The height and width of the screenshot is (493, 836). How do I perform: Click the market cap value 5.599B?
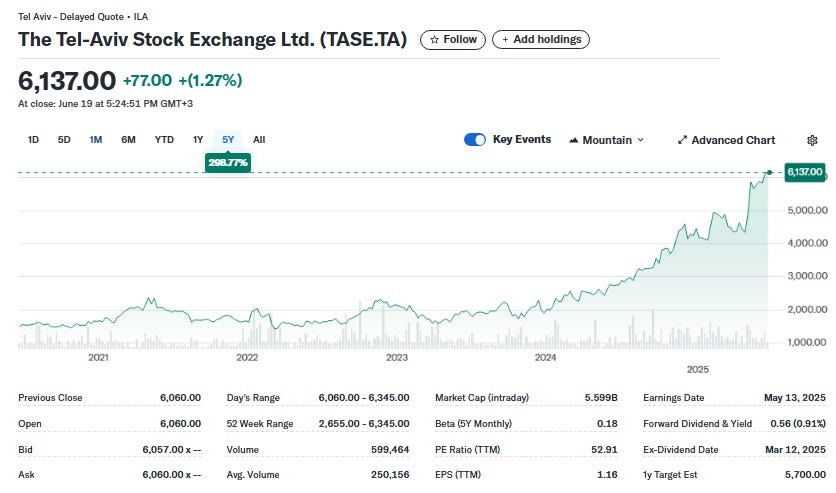601,398
